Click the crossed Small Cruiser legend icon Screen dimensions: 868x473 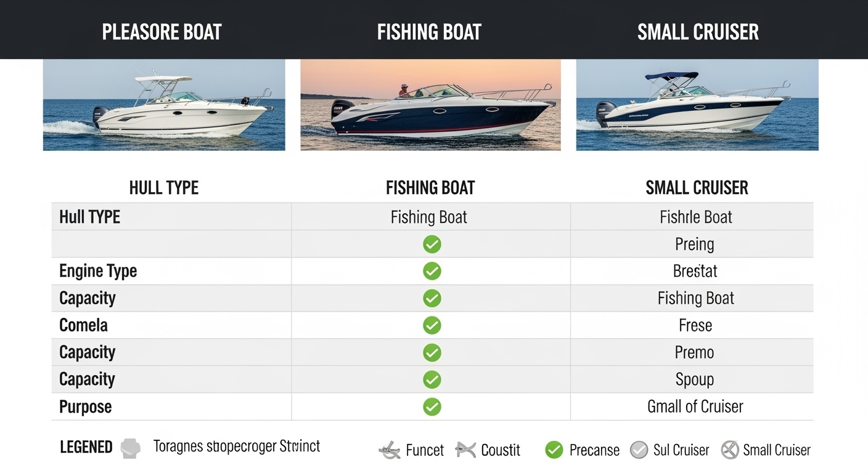click(729, 450)
